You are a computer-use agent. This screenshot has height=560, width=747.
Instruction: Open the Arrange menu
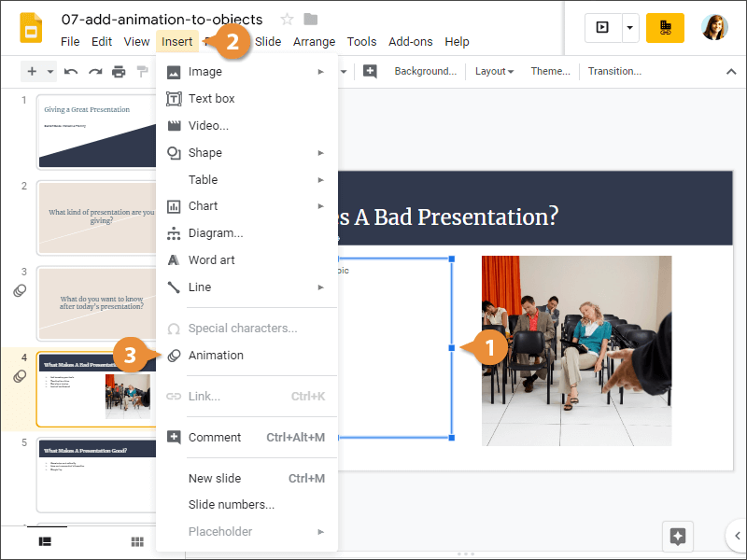click(x=314, y=41)
